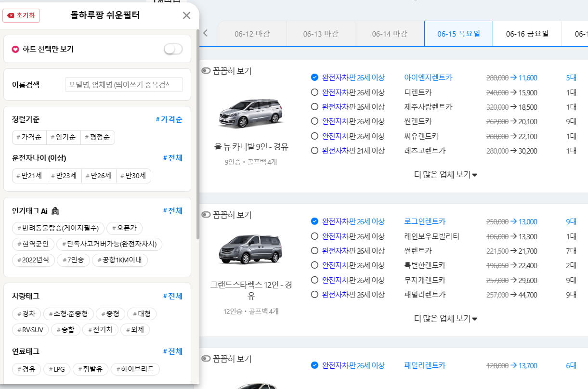
Task: Toggle 꼼꼼히 보기 for 그랜드스타렉스
Action: 206,215
